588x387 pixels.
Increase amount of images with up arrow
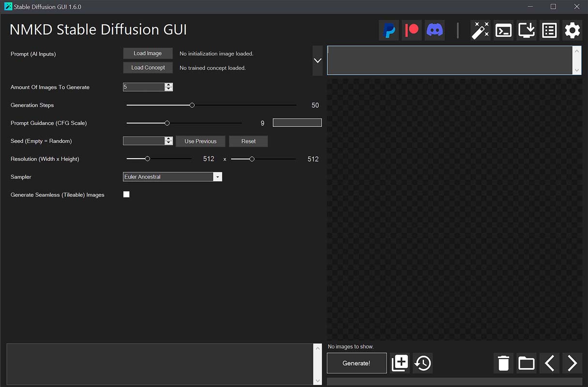[x=169, y=85]
